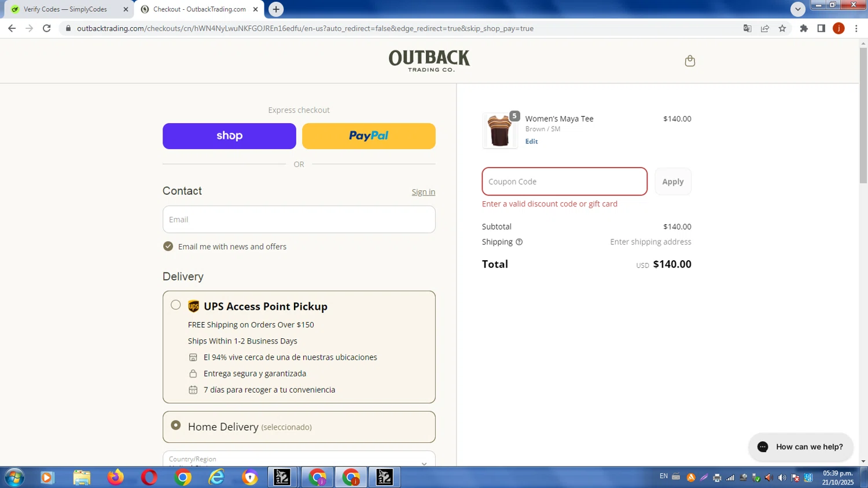Pay with the PayPal express button
This screenshot has width=868, height=488.
pos(369,136)
